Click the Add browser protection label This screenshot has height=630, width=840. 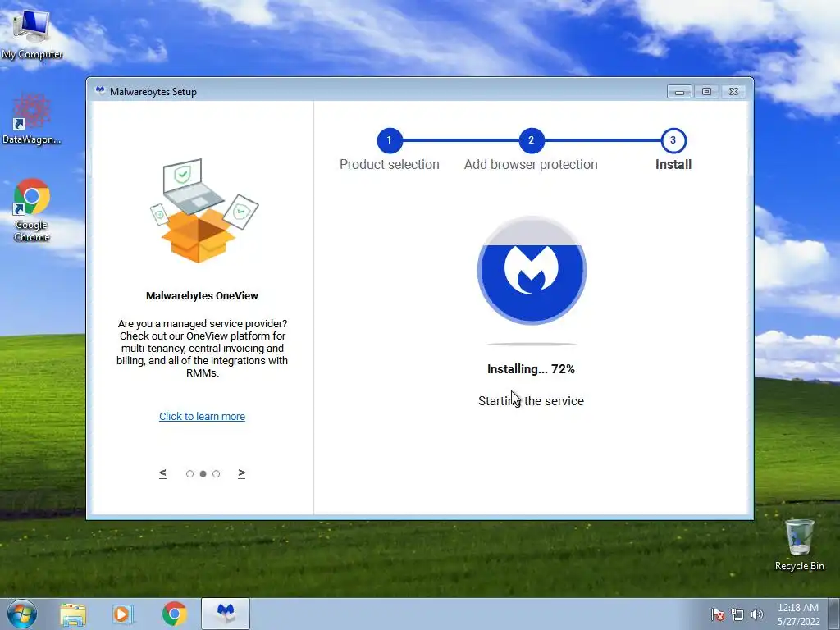click(531, 164)
